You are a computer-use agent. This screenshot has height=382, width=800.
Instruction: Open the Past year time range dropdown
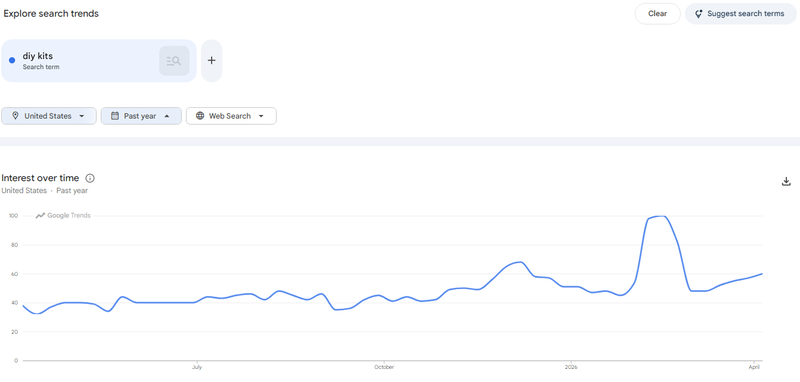(141, 116)
